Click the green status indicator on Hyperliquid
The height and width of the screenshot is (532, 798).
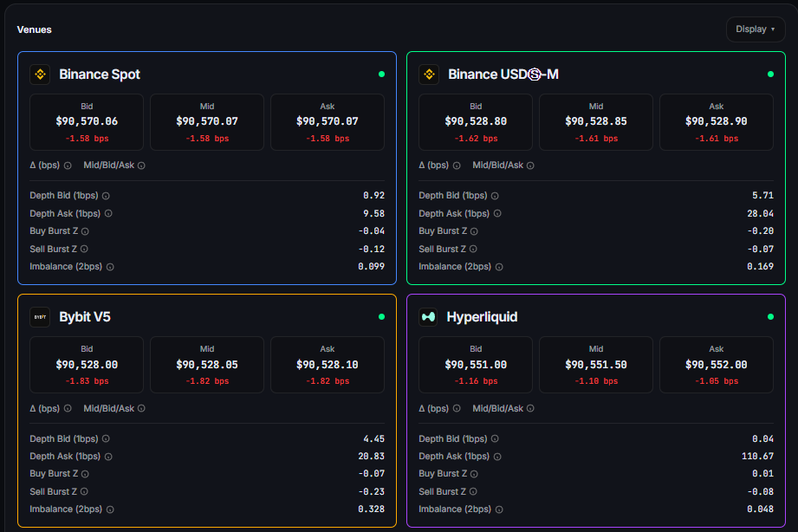click(769, 317)
